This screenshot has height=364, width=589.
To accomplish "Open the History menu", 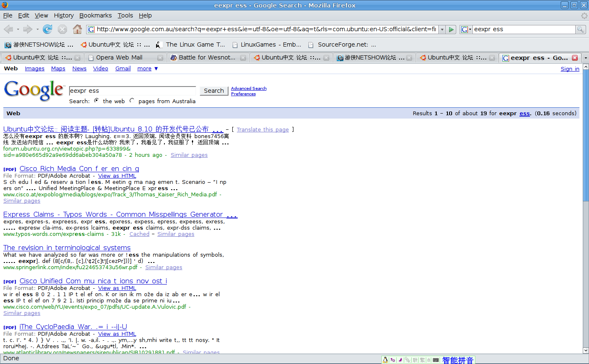I will [64, 15].
